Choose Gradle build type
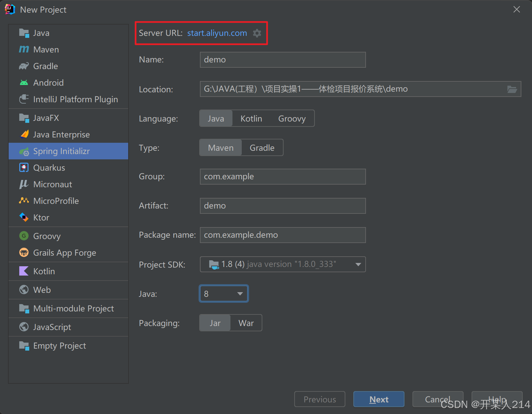 pos(262,148)
